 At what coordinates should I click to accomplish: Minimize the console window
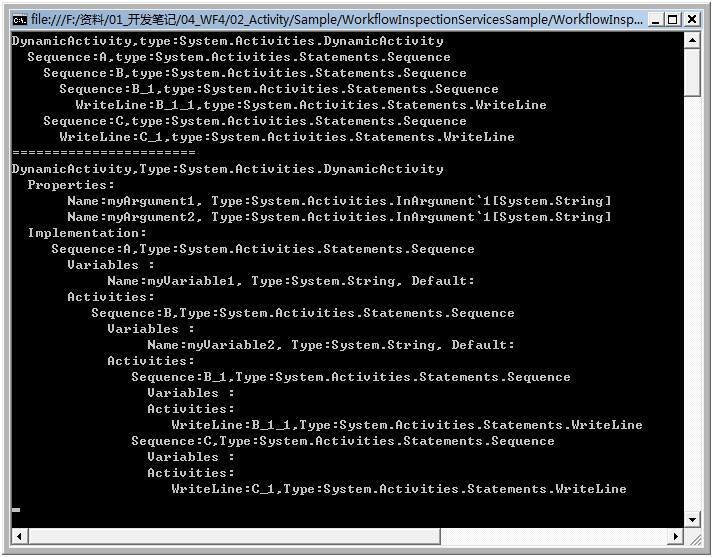click(x=655, y=20)
